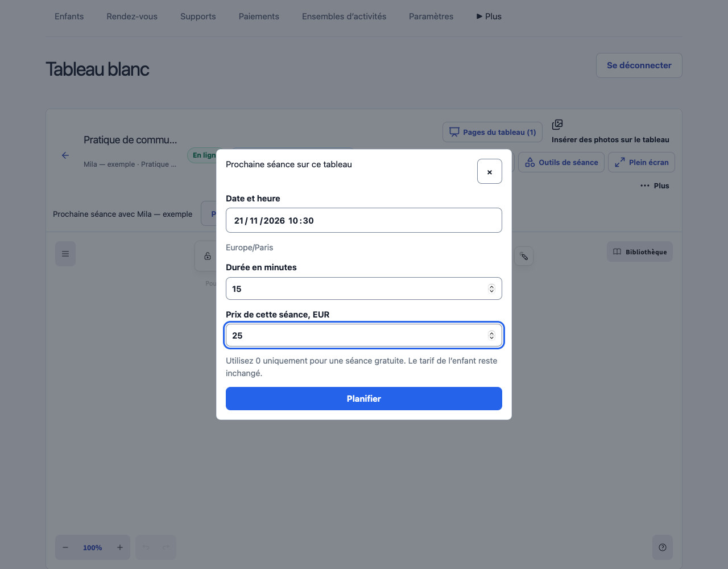The height and width of the screenshot is (569, 728).
Task: Click the back arrow next to Pratique de commu...
Action: (x=65, y=155)
